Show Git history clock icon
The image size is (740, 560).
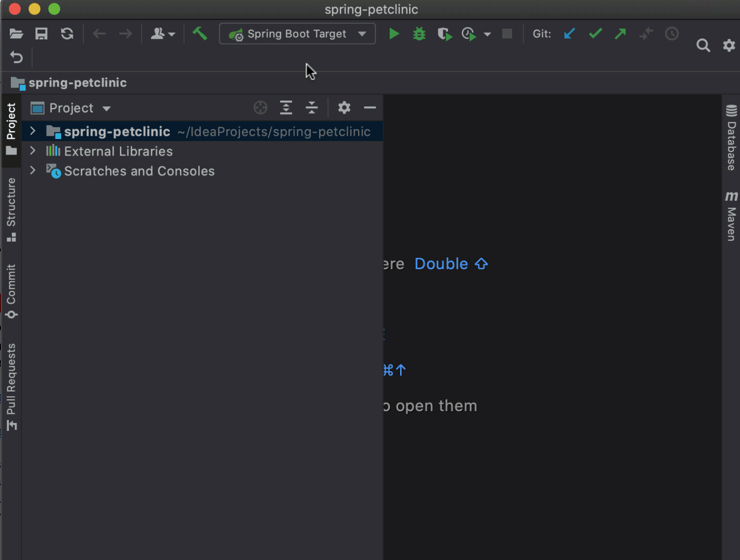click(672, 34)
